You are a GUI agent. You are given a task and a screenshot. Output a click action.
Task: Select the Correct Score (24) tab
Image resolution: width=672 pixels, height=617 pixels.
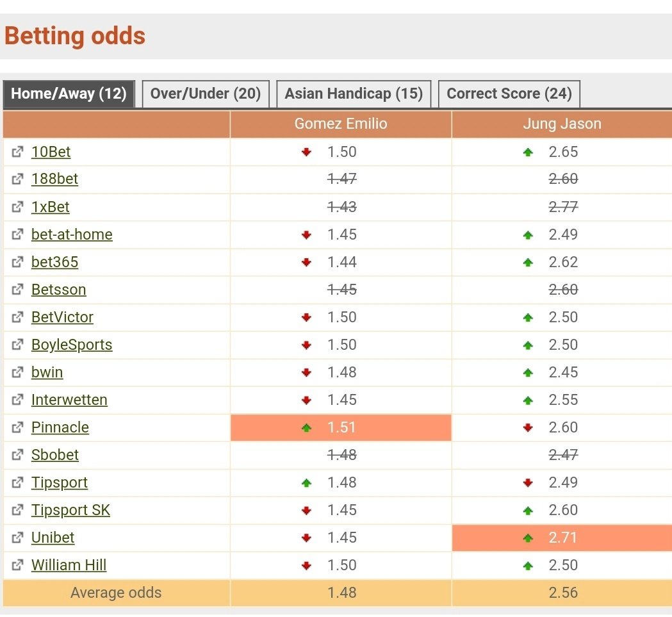click(x=509, y=94)
